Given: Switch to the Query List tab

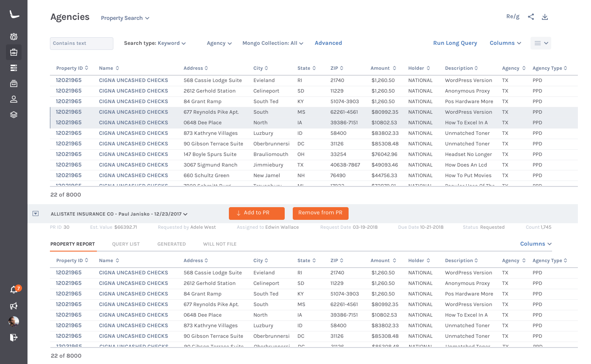Looking at the screenshot, I should 126,244.
